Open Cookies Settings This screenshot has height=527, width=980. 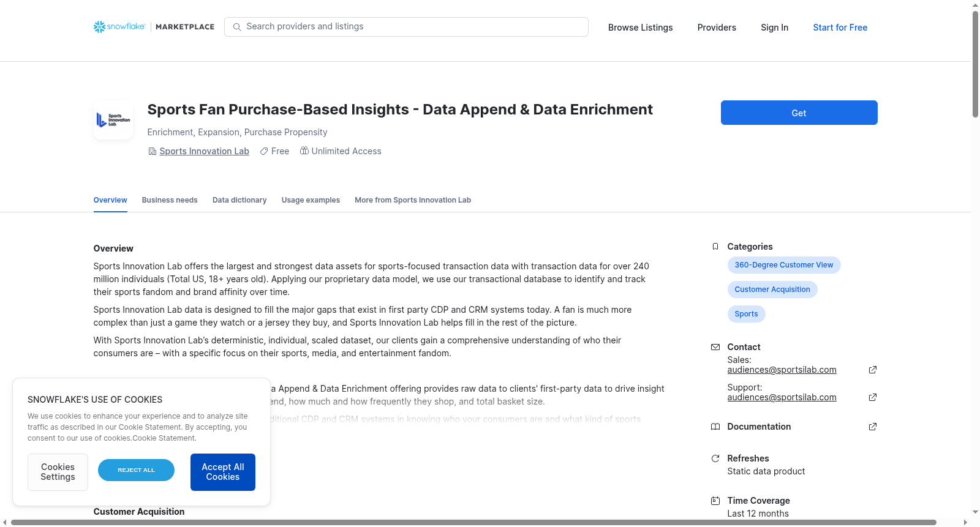58,472
